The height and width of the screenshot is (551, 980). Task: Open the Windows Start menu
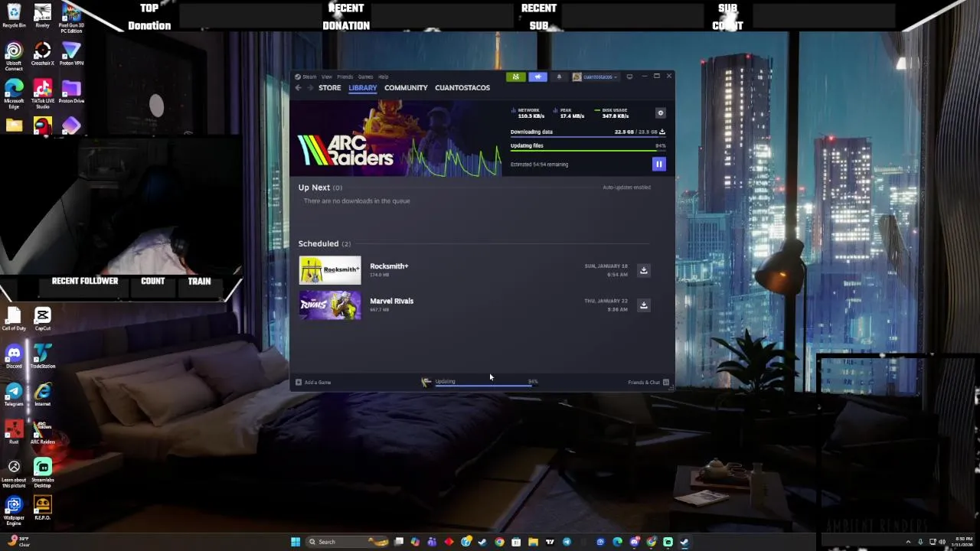[x=296, y=542]
